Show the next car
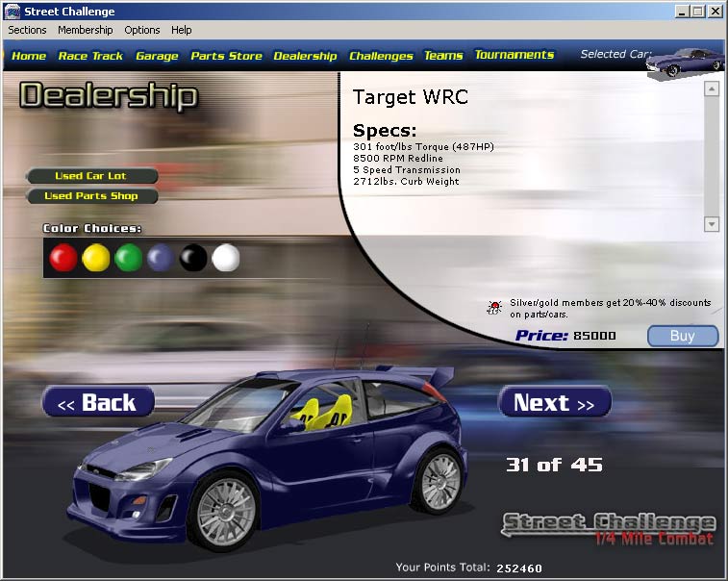728x581 pixels. (x=554, y=402)
